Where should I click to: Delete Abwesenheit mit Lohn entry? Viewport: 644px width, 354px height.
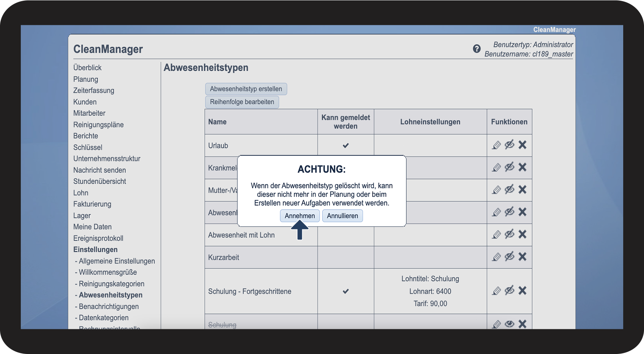click(522, 234)
